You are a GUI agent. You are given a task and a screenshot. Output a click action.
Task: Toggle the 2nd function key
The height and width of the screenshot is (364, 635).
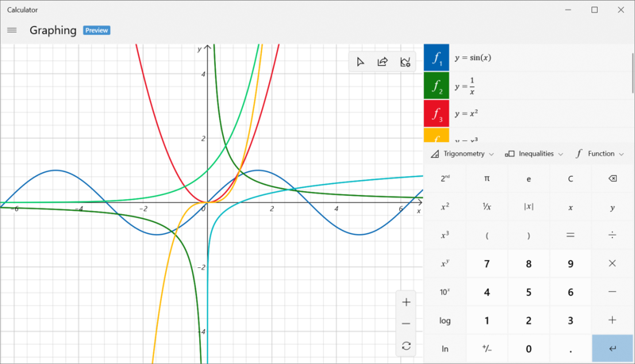click(x=445, y=178)
